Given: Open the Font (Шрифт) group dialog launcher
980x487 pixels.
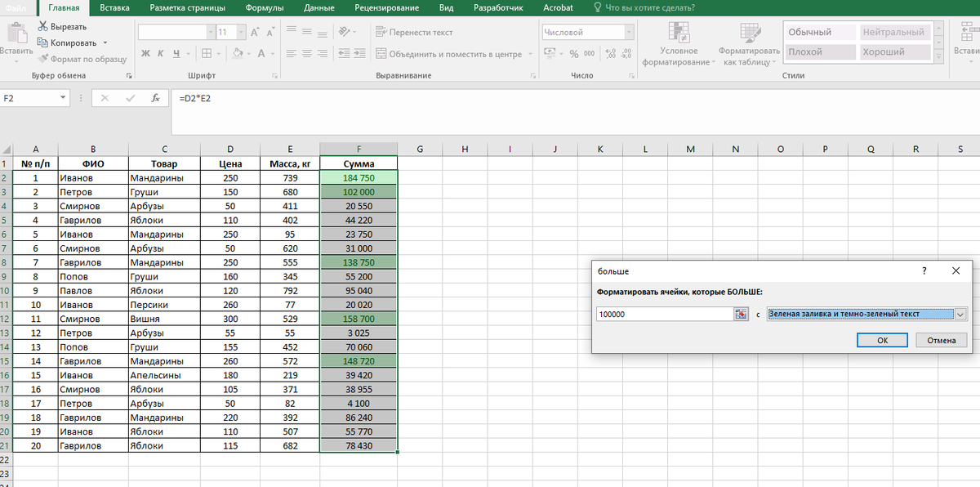Looking at the screenshot, I should point(276,75).
